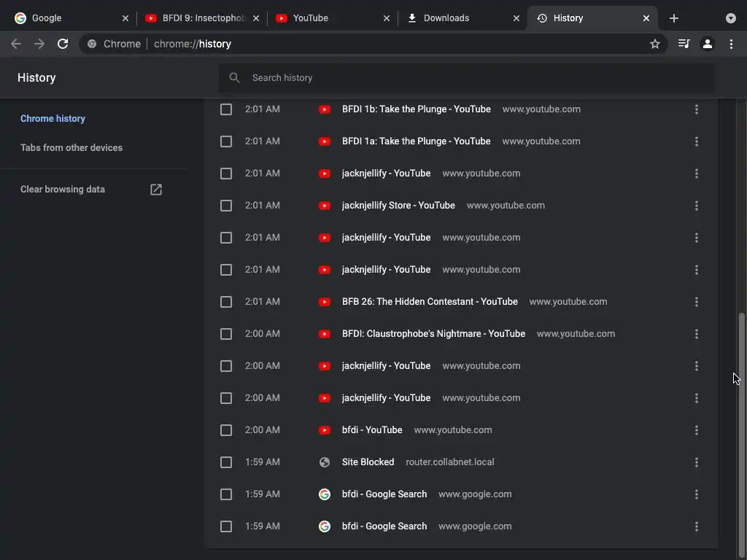747x560 pixels.
Task: Open Tabs from other devices
Action: tap(71, 147)
